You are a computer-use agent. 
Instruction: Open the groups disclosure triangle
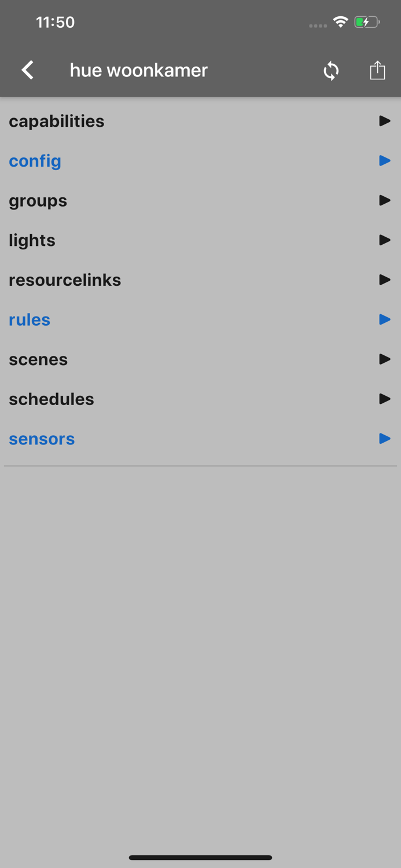tap(384, 200)
